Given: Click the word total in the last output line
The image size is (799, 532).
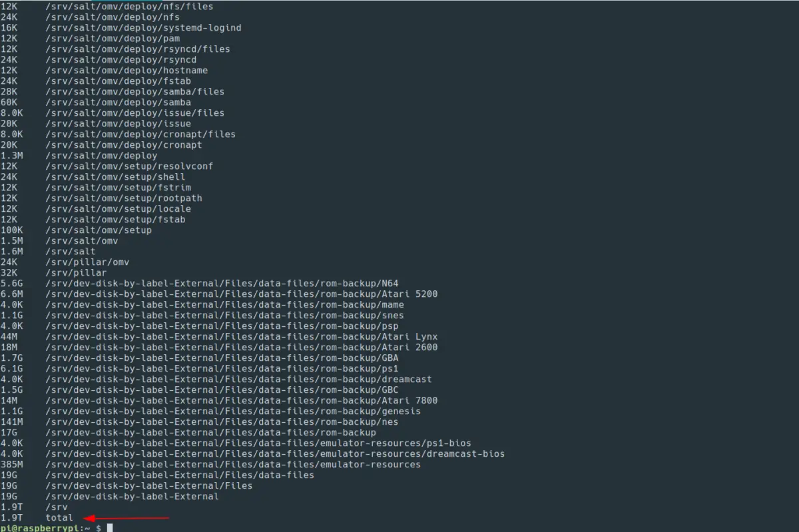Looking at the screenshot, I should (x=59, y=517).
